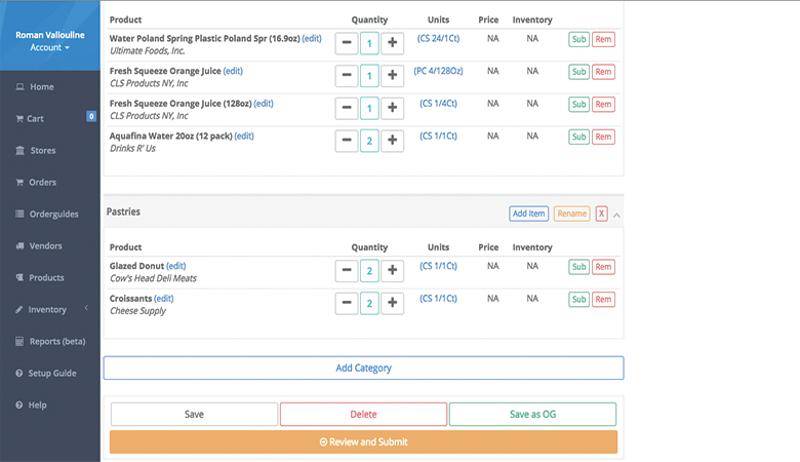Decrease Aquafina Water quantity with minus

pos(346,140)
